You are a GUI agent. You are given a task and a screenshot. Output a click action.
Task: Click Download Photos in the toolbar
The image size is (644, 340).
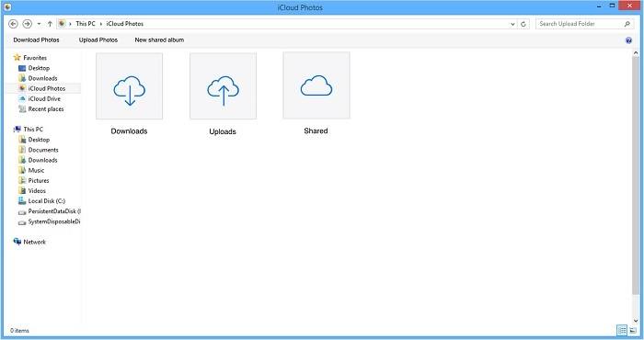(x=36, y=40)
